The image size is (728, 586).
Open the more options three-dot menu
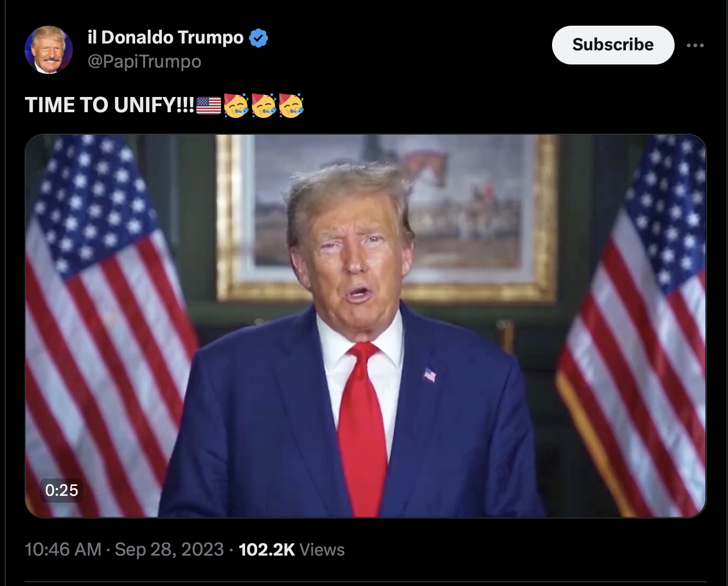coord(695,46)
